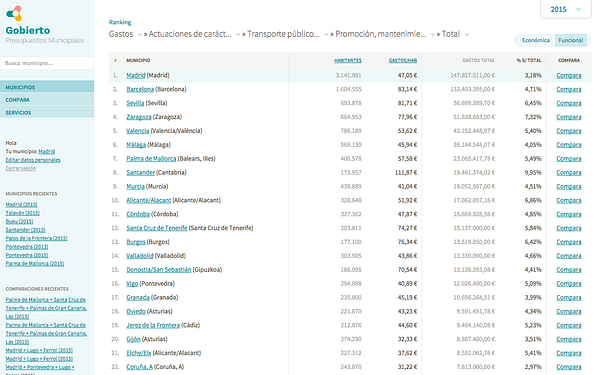Open Zaragoza municipality link

139,117
